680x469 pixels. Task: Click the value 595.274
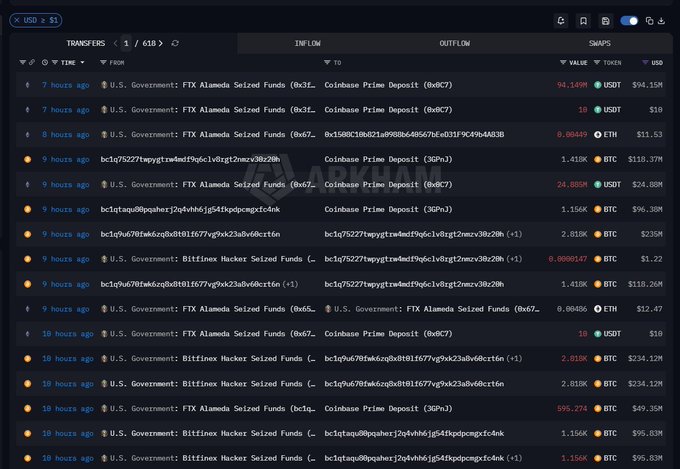pyautogui.click(x=572, y=409)
